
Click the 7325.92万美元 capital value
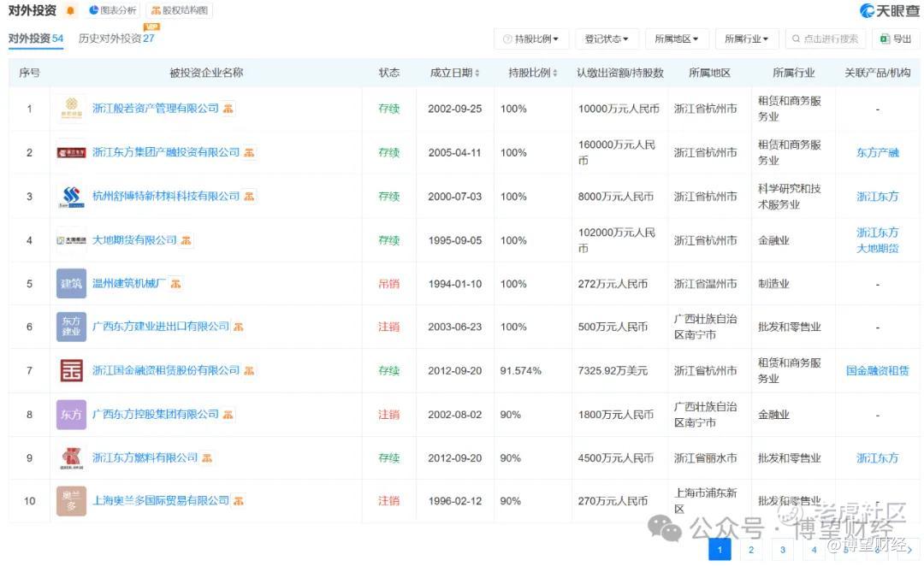(613, 370)
